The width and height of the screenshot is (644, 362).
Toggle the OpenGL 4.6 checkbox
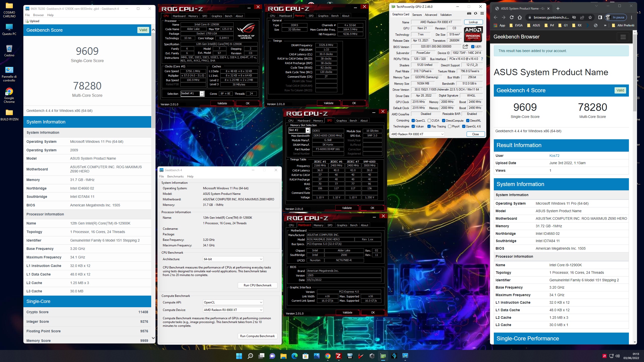[x=464, y=126]
